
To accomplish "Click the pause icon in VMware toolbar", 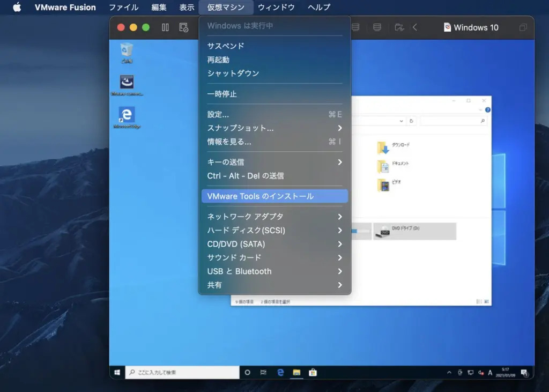I will (165, 27).
